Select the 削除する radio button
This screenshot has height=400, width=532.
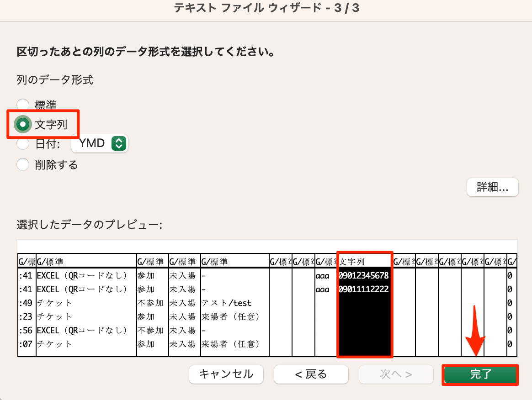[23, 165]
